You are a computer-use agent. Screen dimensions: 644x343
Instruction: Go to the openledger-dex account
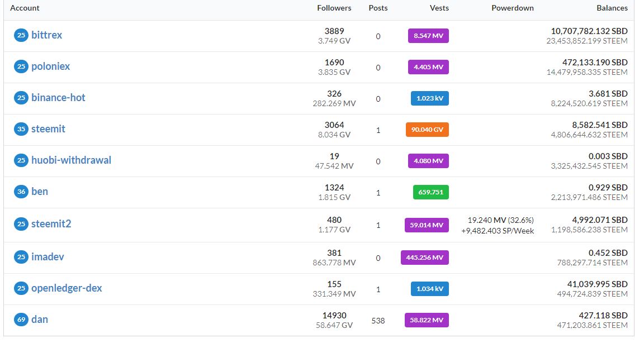[x=67, y=288]
